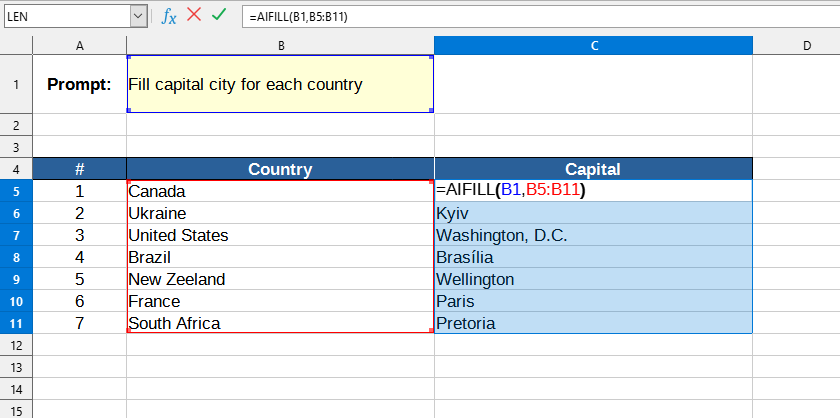
Task: Click the Name Box showing LEN
Action: (x=65, y=16)
